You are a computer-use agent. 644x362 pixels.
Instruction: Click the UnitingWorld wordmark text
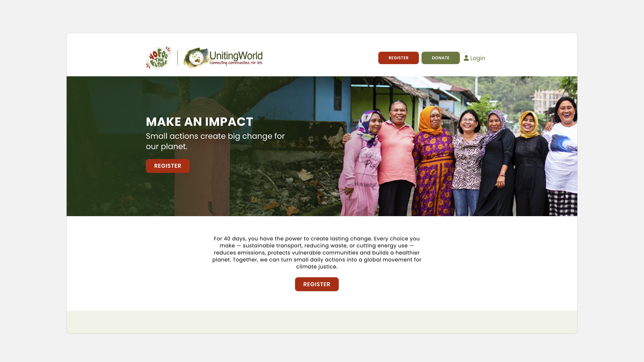coord(236,55)
